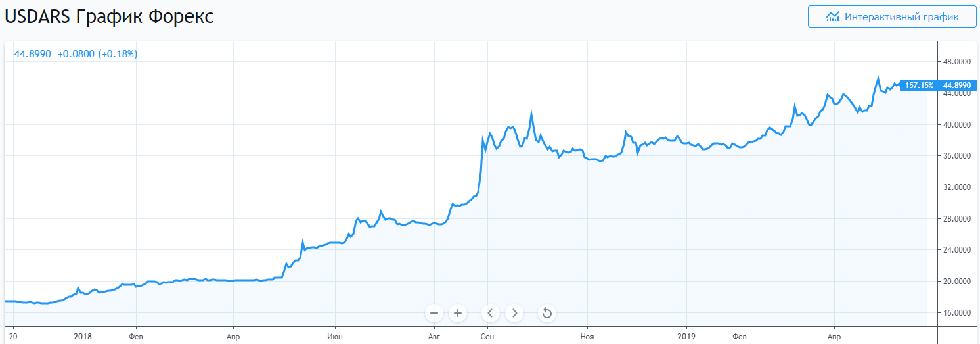Zoom in the chart with plus button

tap(458, 313)
